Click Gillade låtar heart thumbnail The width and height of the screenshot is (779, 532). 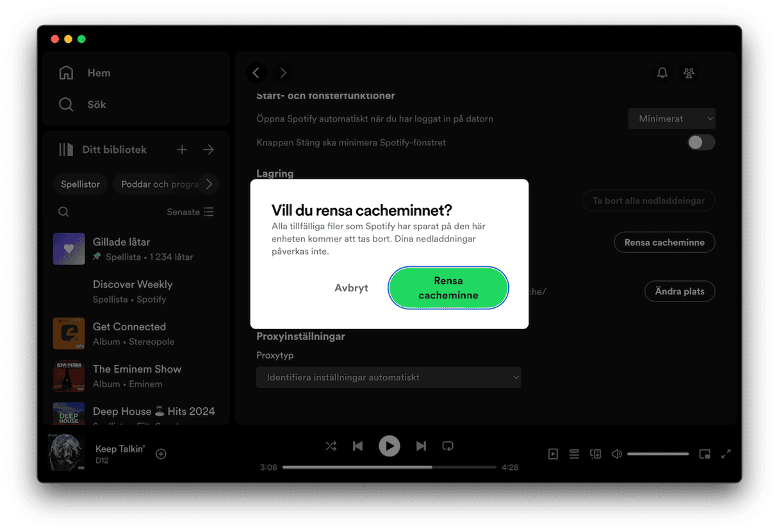tap(69, 249)
